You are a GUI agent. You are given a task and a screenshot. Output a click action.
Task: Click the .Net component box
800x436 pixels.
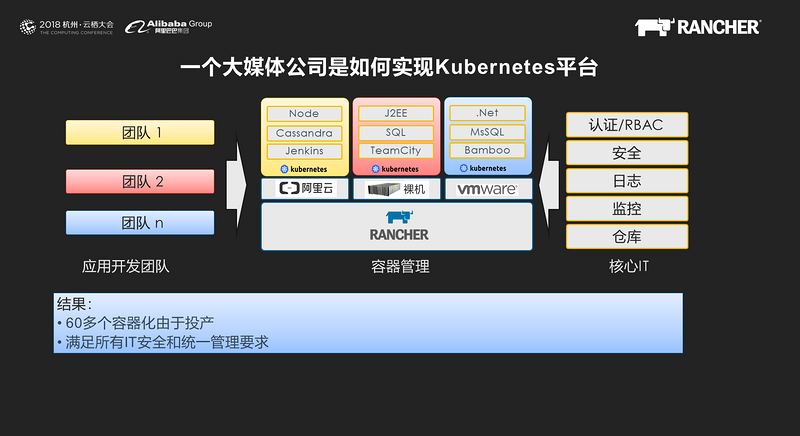click(x=487, y=113)
